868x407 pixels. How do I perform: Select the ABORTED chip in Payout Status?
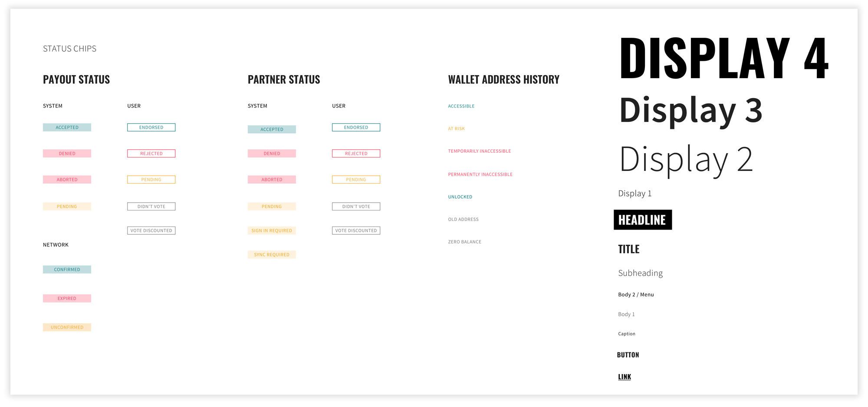[67, 179]
